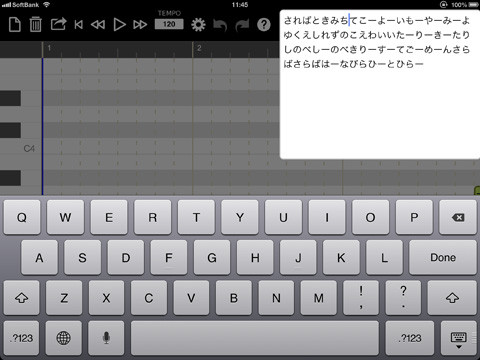The height and width of the screenshot is (360, 480).
Task: Tap inside the lyrics text box
Action: [x=380, y=84]
